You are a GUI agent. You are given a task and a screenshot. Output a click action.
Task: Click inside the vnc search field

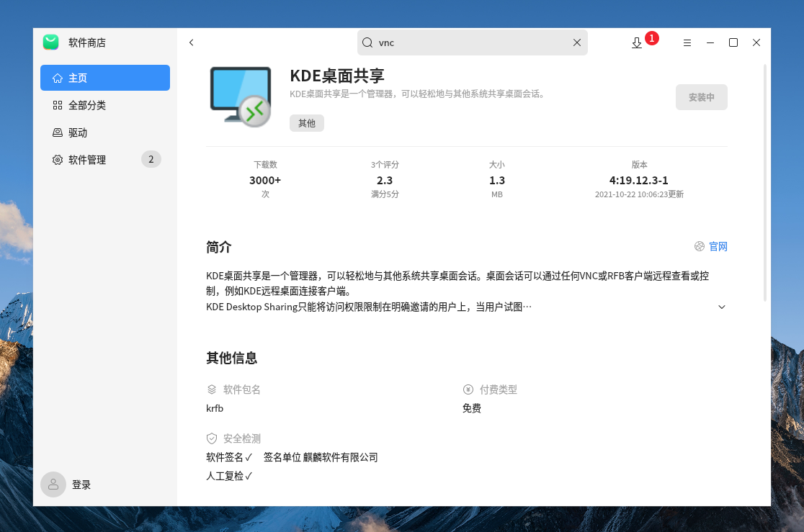coord(473,42)
